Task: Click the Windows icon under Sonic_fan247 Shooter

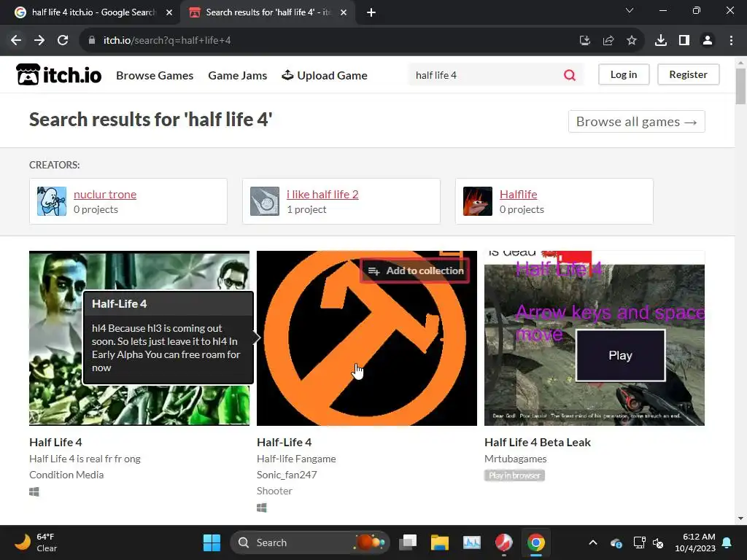Action: 262,507
